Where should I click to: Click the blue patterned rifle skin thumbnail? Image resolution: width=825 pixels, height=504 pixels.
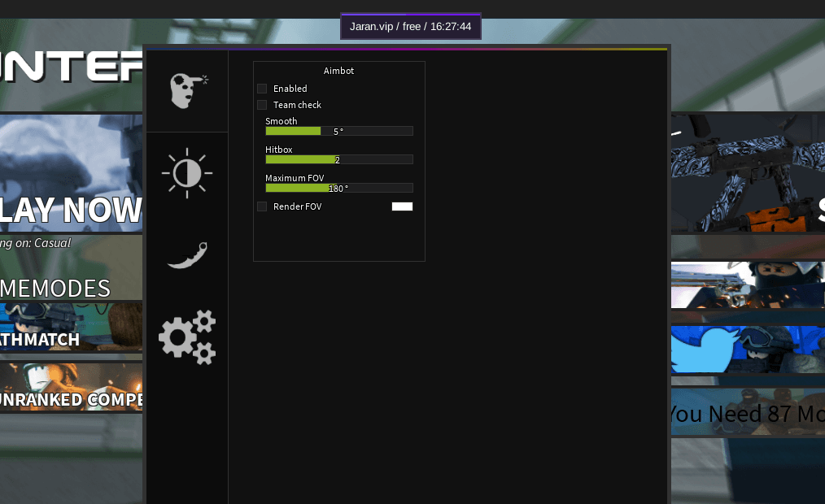[747, 172]
